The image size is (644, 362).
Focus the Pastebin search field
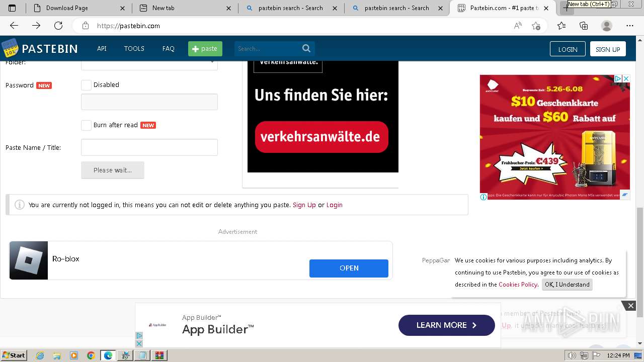267,49
